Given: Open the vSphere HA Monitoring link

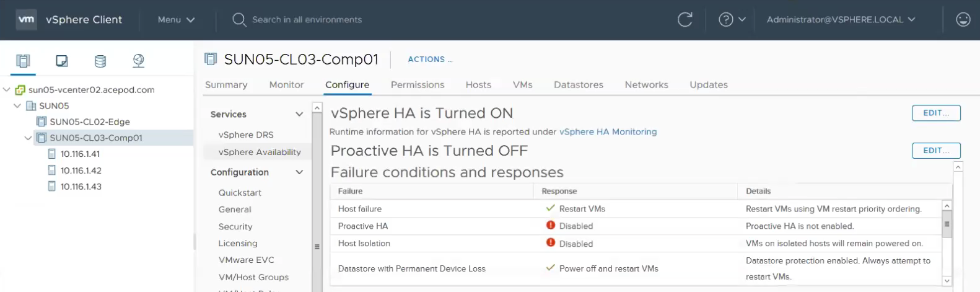Looking at the screenshot, I should click(x=608, y=132).
